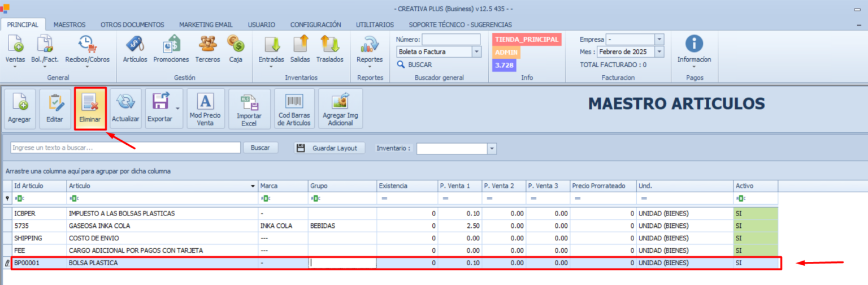
Task: Open the Reportes ribbon button
Action: (370, 50)
